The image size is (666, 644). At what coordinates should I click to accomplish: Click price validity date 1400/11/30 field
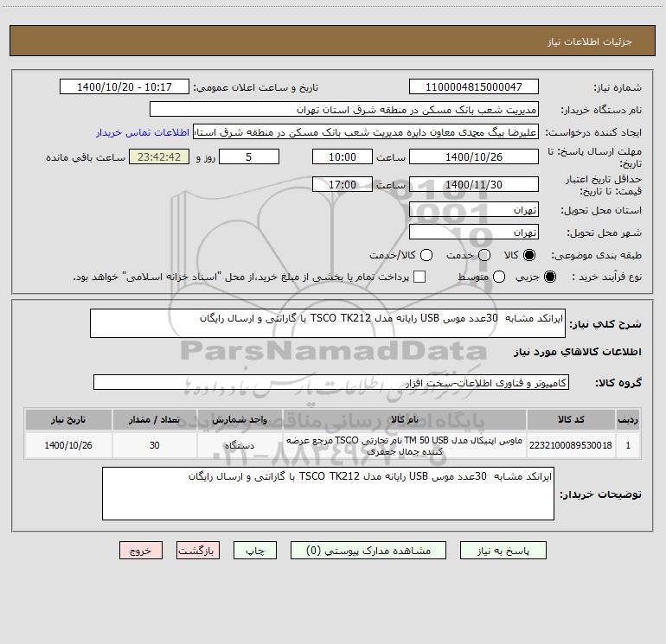(474, 184)
